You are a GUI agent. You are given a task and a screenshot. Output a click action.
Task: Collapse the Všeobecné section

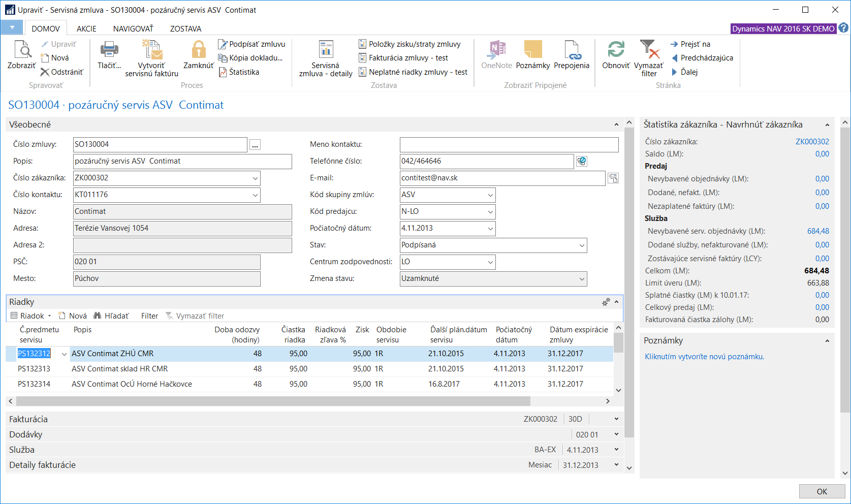pyautogui.click(x=616, y=124)
